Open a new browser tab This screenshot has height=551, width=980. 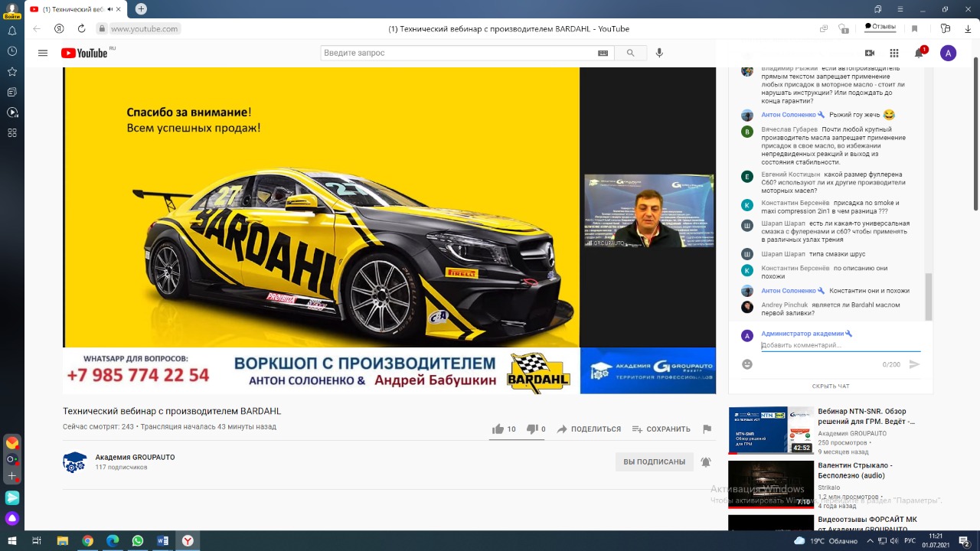(x=141, y=9)
